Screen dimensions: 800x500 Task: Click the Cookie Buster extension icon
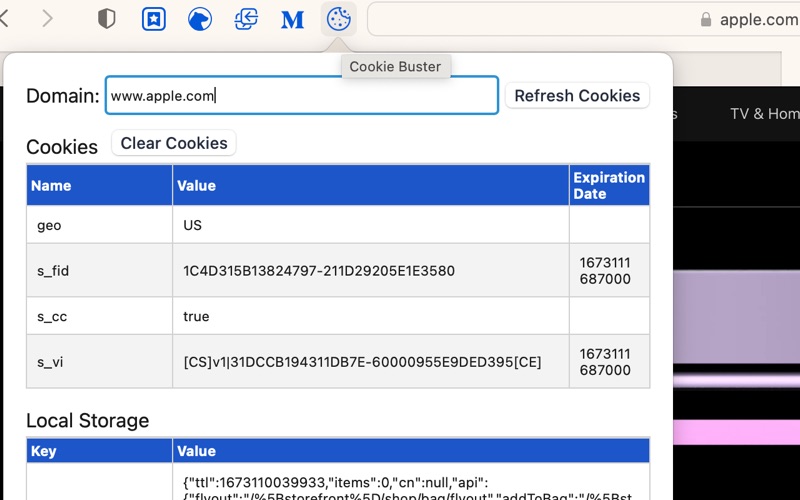click(x=339, y=19)
